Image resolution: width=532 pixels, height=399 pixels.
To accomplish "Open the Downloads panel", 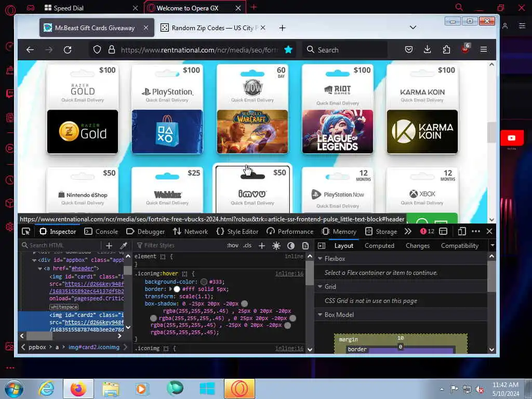I will click(x=428, y=50).
